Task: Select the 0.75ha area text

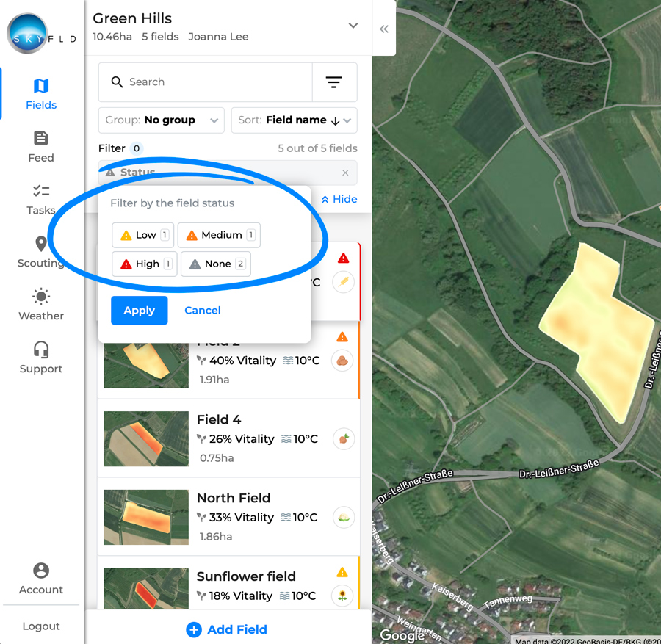Action: click(x=217, y=458)
